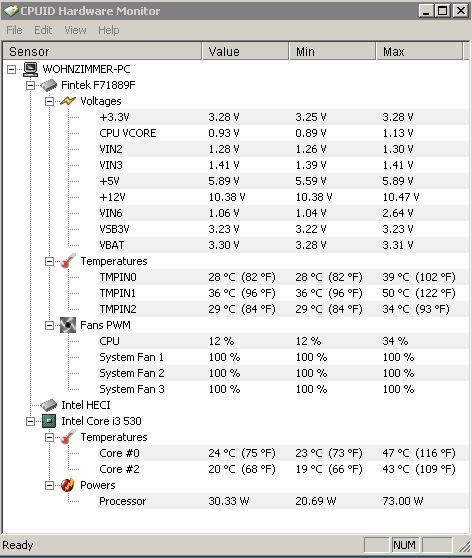
Task: Open the View menu
Action: tap(75, 30)
